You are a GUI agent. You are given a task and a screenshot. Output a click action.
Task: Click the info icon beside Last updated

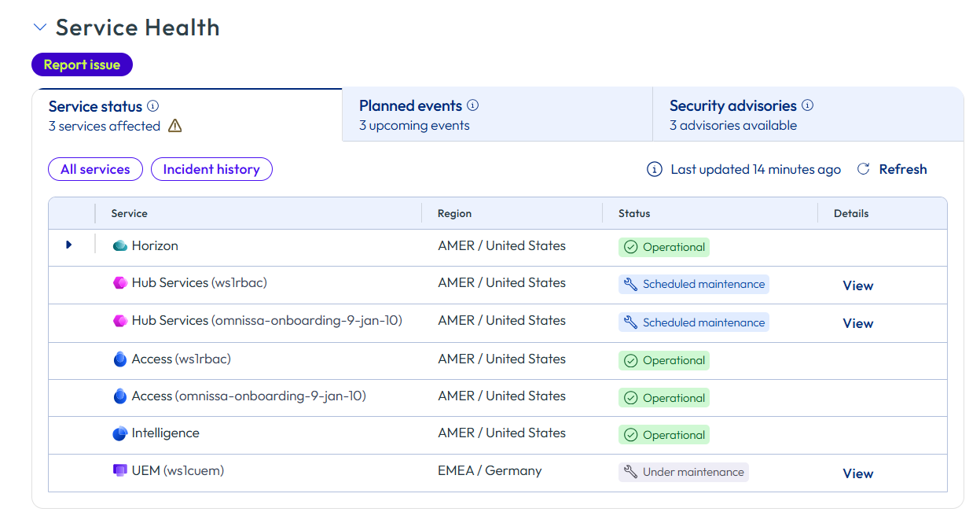(x=654, y=169)
